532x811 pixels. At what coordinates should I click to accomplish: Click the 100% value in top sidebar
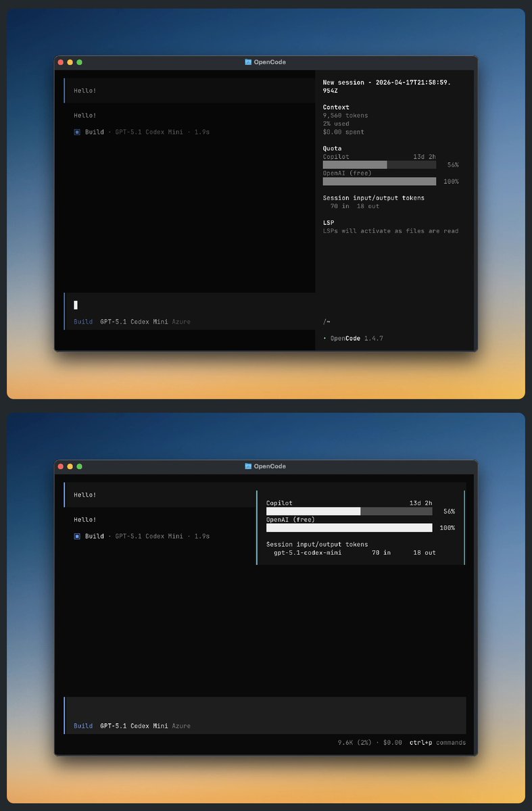(x=451, y=181)
